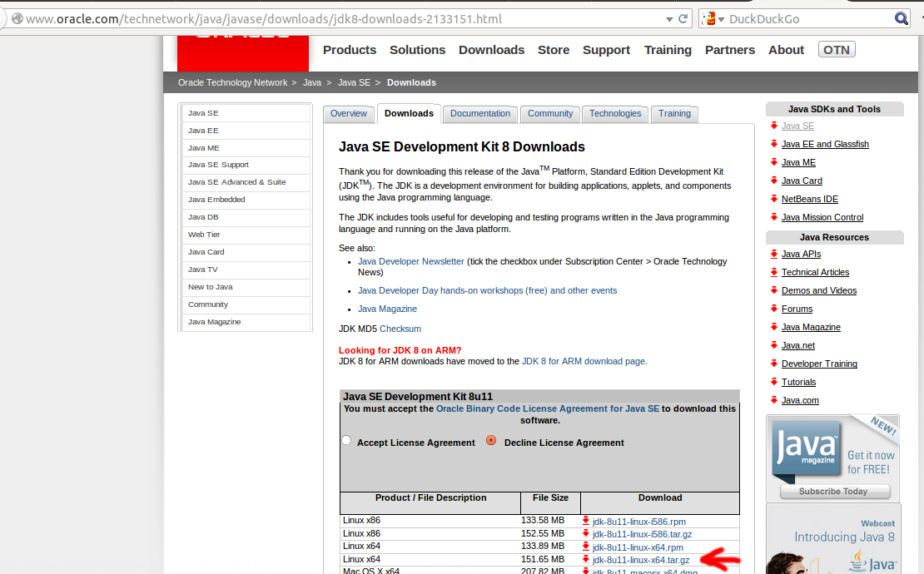Open Web Tier in left navigation
The width and height of the screenshot is (924, 574).
[x=246, y=235]
